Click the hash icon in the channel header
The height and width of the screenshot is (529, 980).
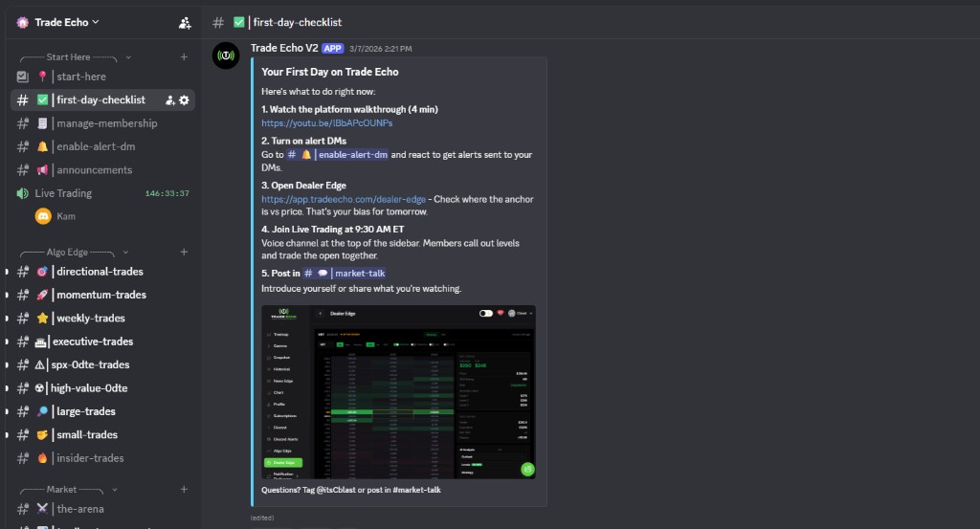(x=218, y=23)
